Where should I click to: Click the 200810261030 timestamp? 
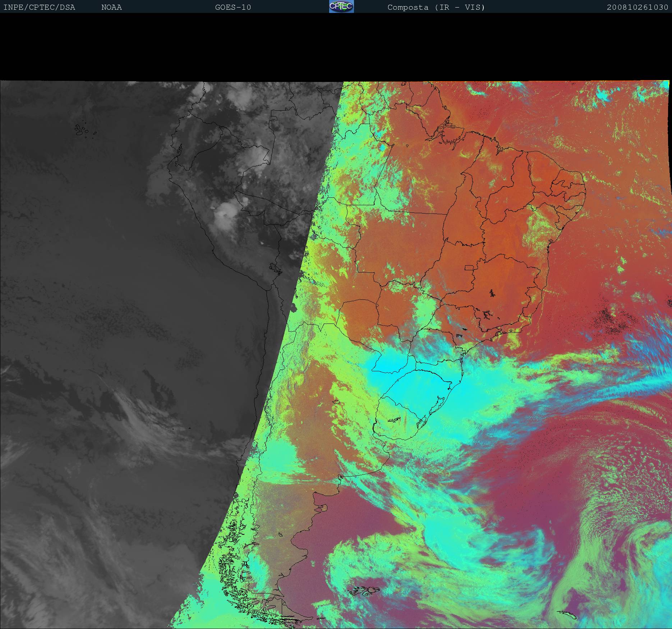pos(637,7)
